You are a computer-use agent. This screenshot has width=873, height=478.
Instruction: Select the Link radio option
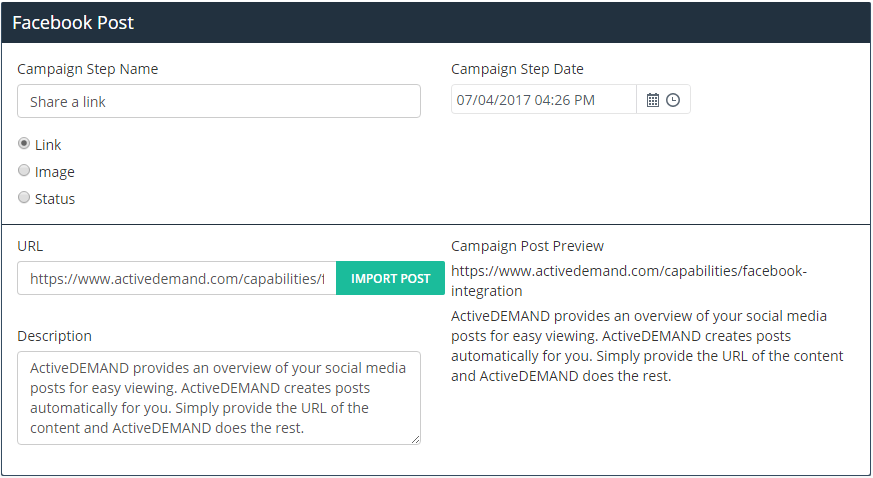[24, 144]
